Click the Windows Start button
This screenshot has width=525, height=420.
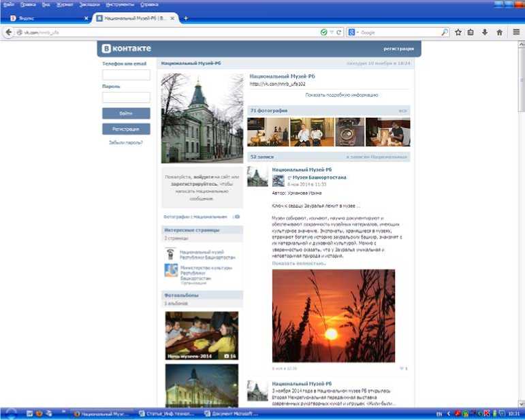click(x=10, y=414)
